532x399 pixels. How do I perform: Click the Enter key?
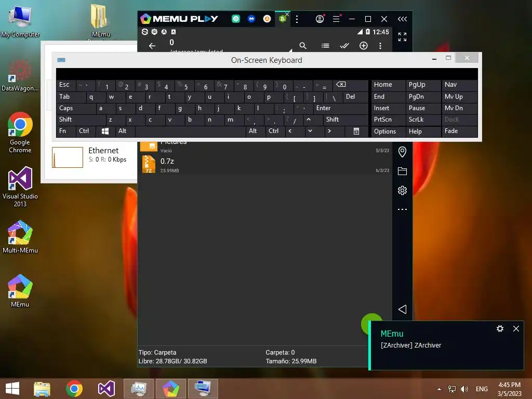pos(341,108)
